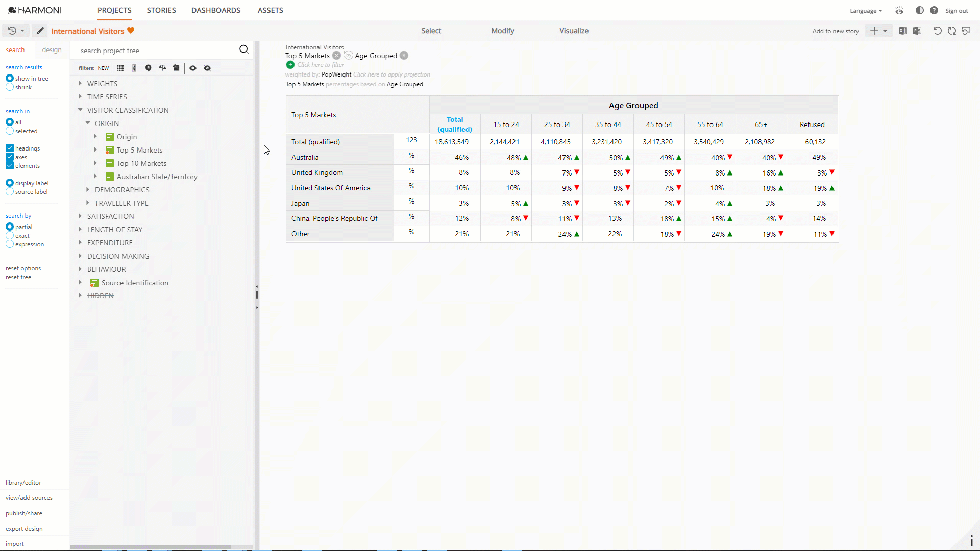Expand the TIME SERIES tree node
This screenshot has width=980, height=551.
(80, 96)
